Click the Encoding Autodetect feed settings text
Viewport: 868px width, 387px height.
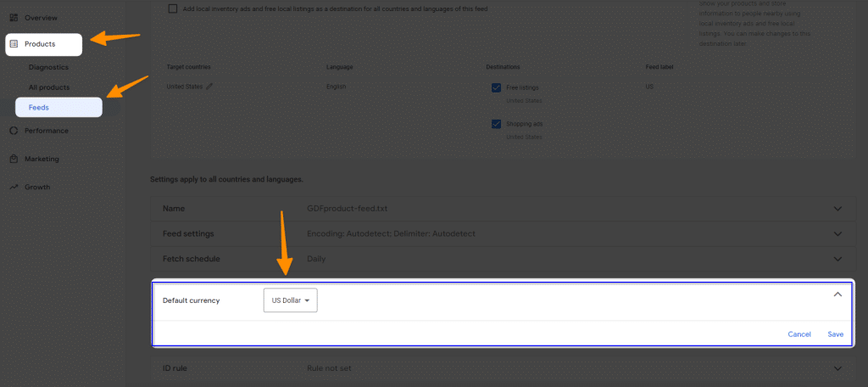point(391,234)
